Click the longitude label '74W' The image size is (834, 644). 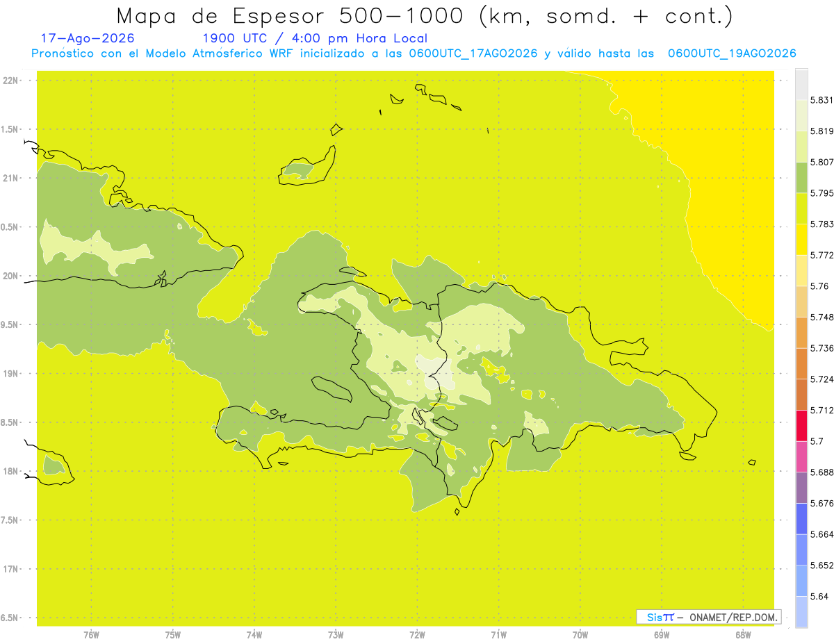click(254, 634)
